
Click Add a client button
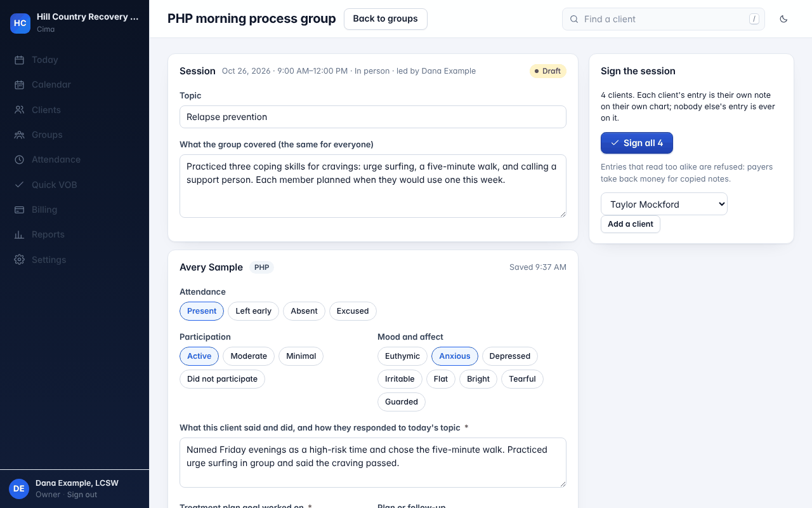tap(631, 224)
